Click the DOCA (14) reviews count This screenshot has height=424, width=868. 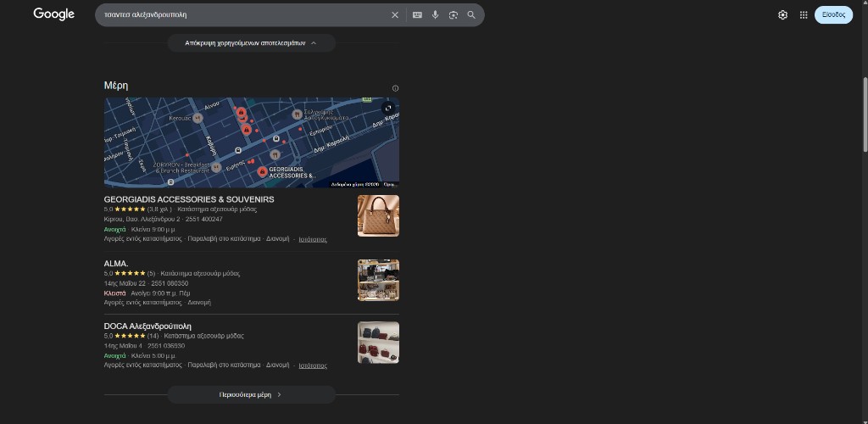153,336
